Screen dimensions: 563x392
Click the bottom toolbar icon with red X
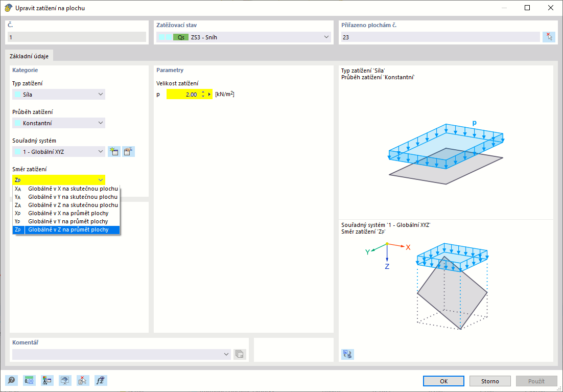83,381
